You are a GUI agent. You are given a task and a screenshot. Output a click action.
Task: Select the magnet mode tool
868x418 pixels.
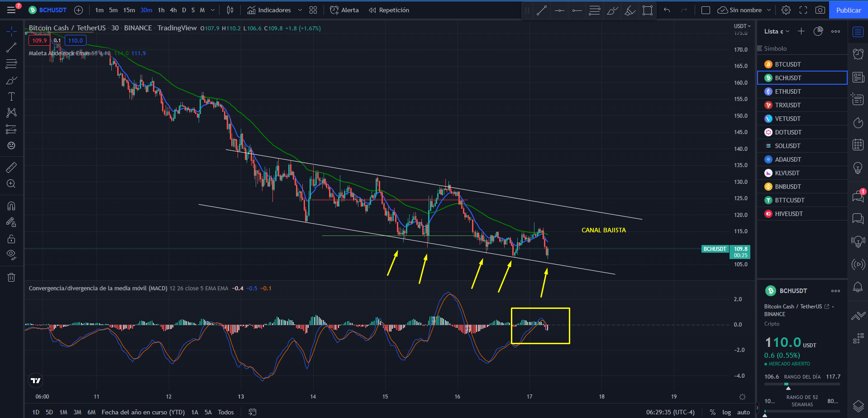point(11,206)
